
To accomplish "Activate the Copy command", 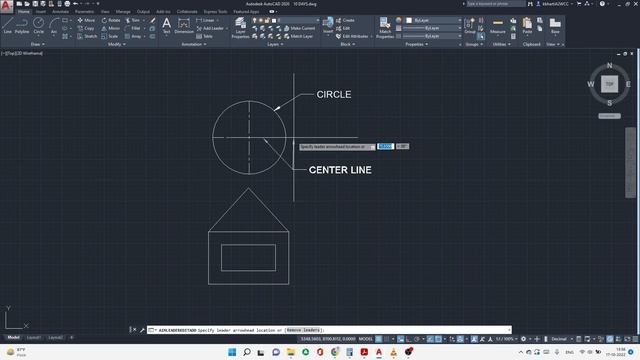I will [x=86, y=28].
